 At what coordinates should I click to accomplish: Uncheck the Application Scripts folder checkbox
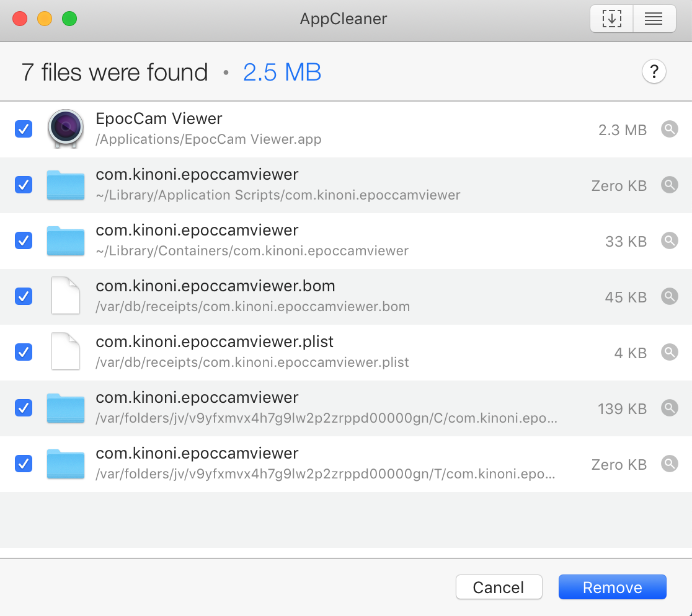[x=24, y=185]
